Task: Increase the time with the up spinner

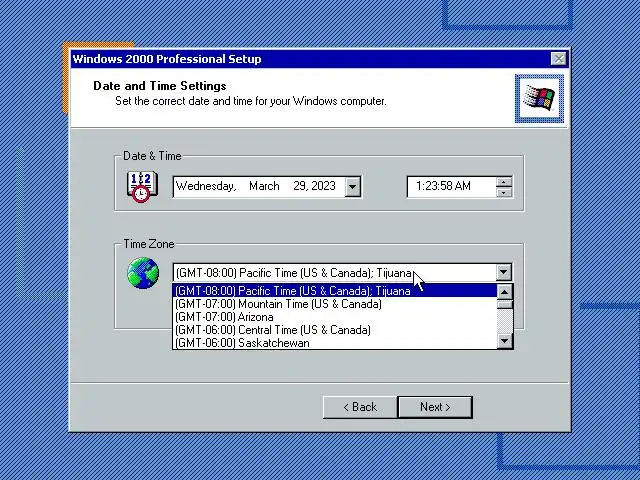Action: 504,182
